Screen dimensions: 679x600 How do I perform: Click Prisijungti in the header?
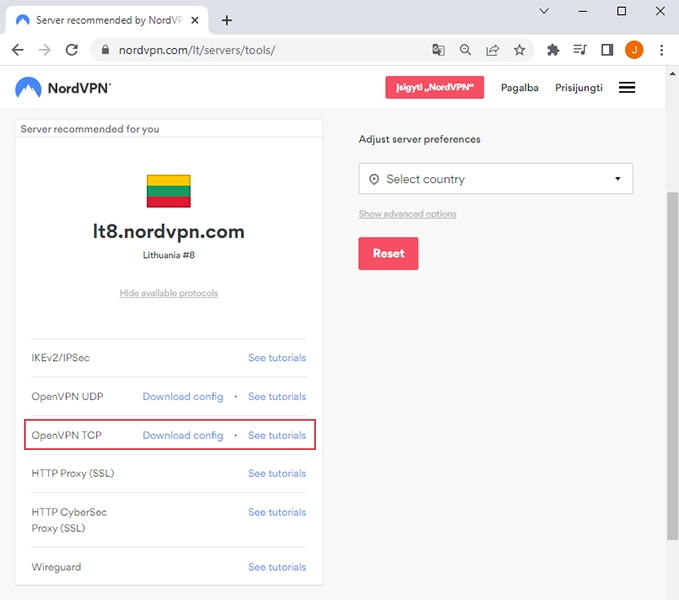pos(579,88)
